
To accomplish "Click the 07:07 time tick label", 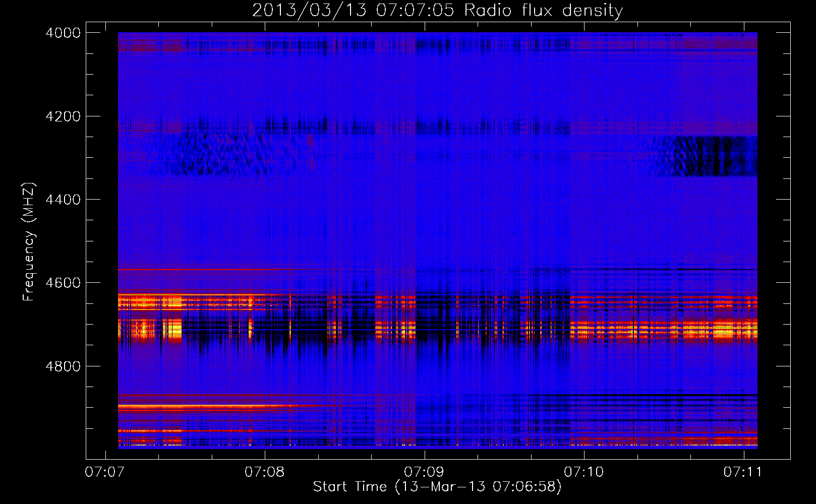I will click(105, 472).
